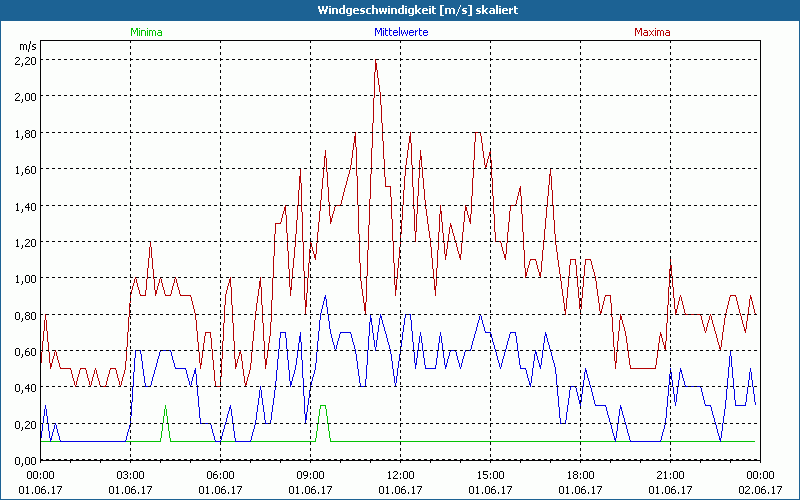Click the 1,60 y-axis value
The height and width of the screenshot is (500, 800).
point(25,169)
